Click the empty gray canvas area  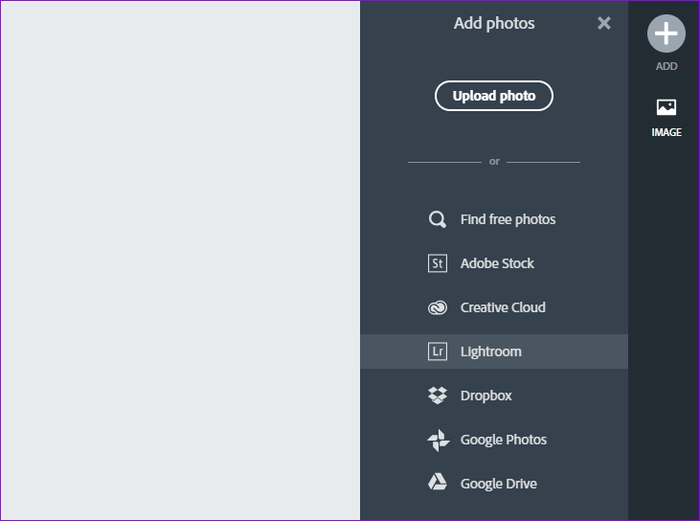180,260
